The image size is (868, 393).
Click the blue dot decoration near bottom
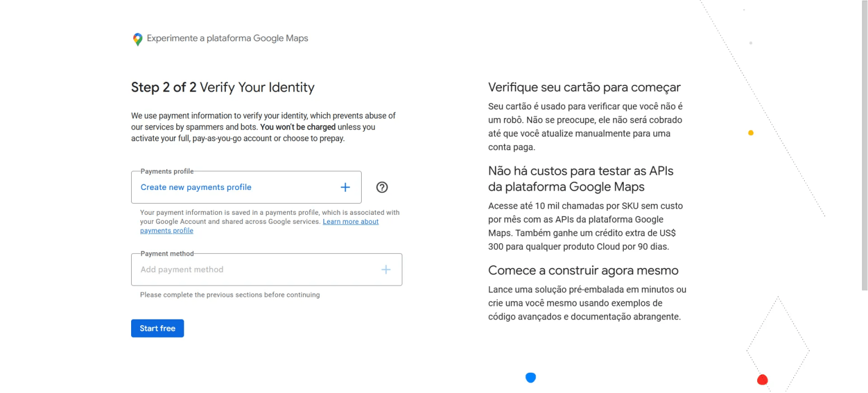(x=531, y=377)
